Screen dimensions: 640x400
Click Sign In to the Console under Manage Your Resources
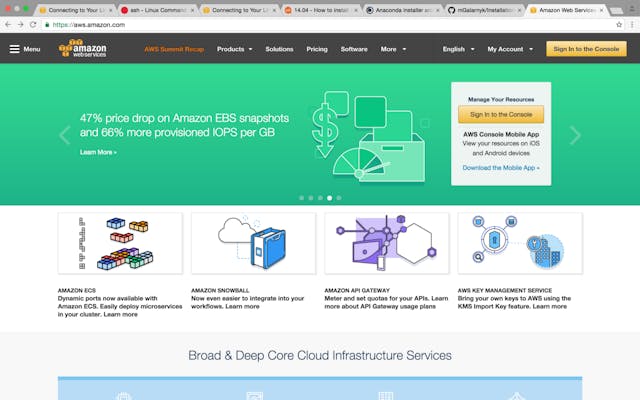(501, 115)
